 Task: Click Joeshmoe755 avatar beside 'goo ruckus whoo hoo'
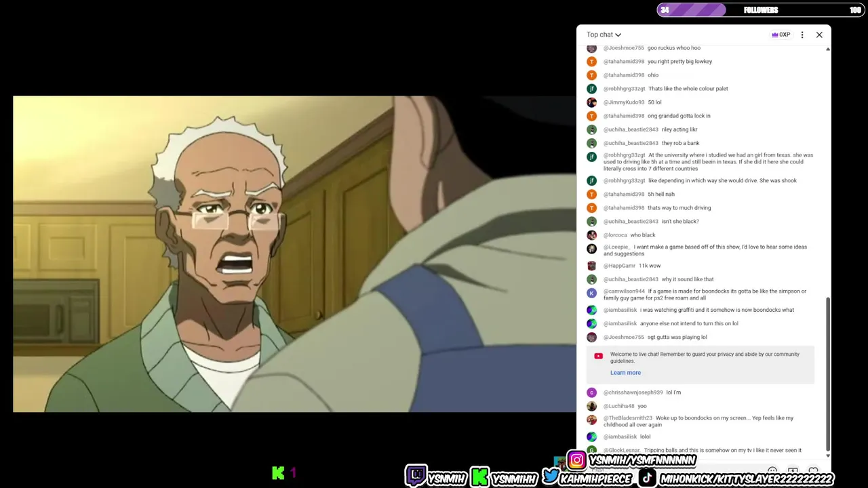(x=591, y=48)
